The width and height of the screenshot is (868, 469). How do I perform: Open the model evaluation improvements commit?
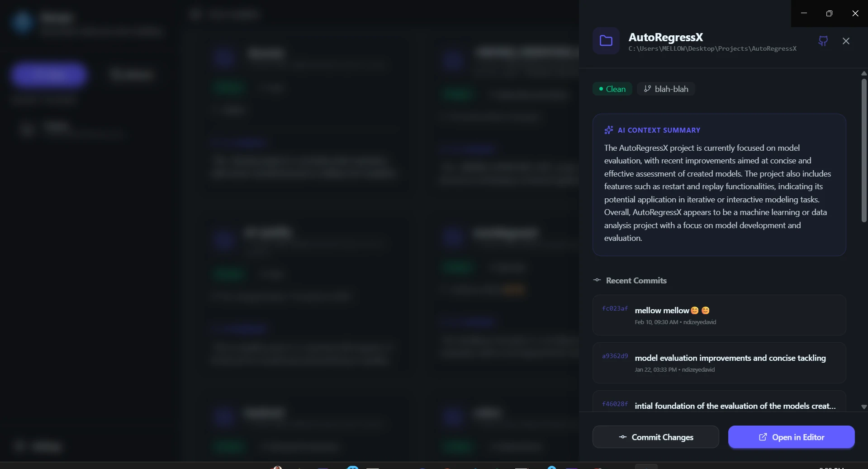coord(719,362)
